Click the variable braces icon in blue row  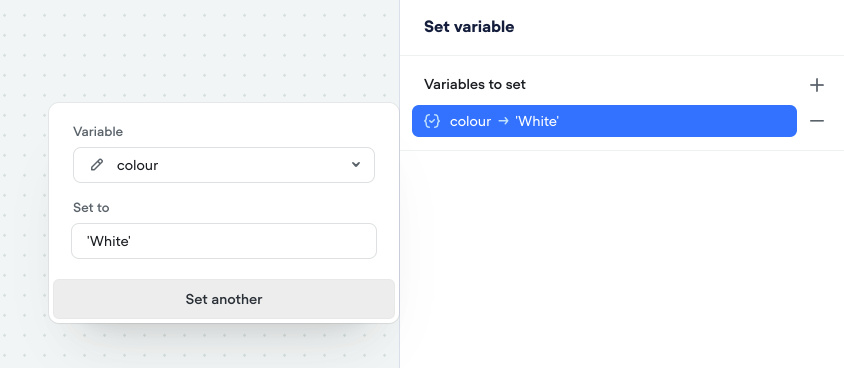pyautogui.click(x=432, y=121)
